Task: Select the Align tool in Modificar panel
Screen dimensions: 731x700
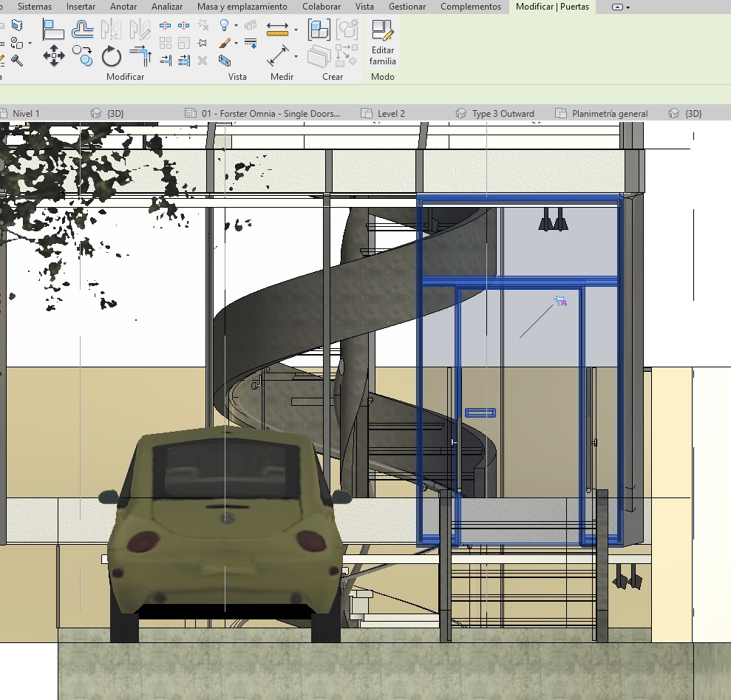Action: 53,30
